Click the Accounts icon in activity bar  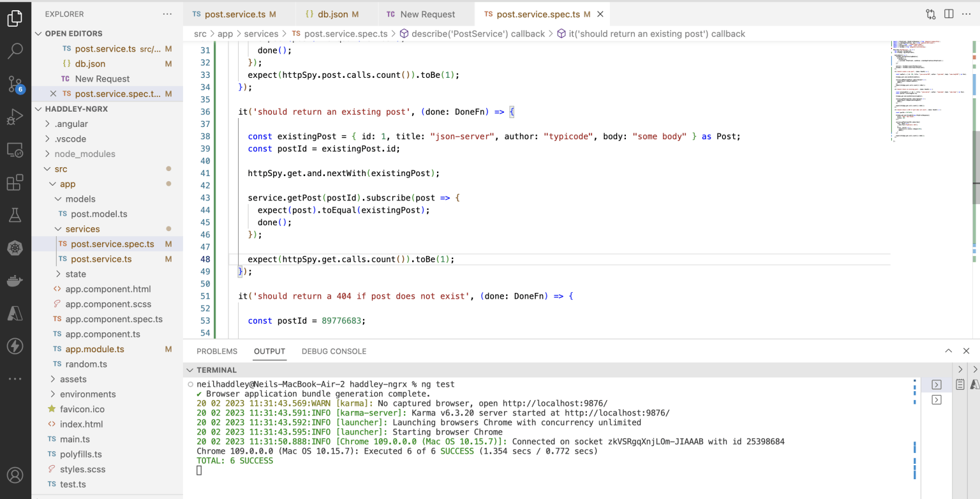(x=15, y=475)
